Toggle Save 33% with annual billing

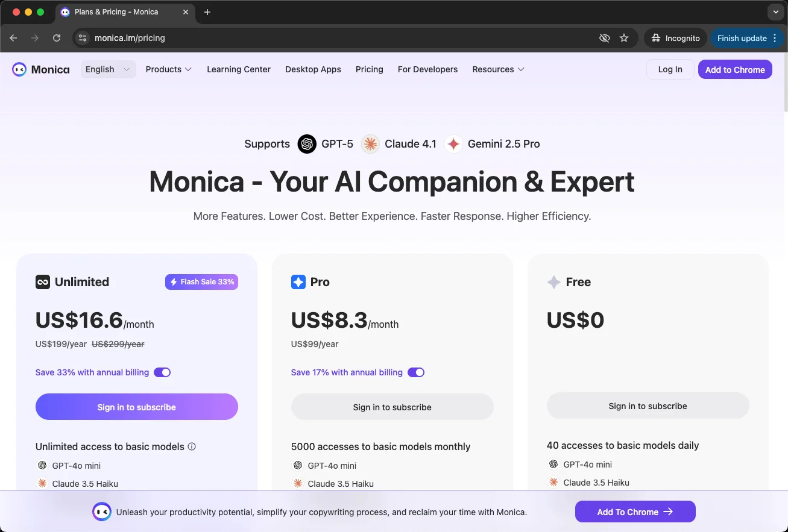coord(162,372)
